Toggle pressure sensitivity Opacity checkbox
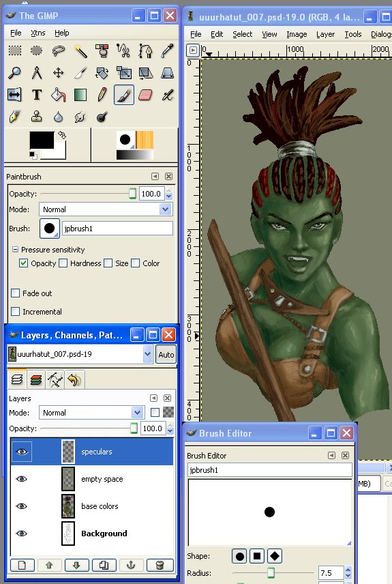This screenshot has width=392, height=584. [23, 263]
